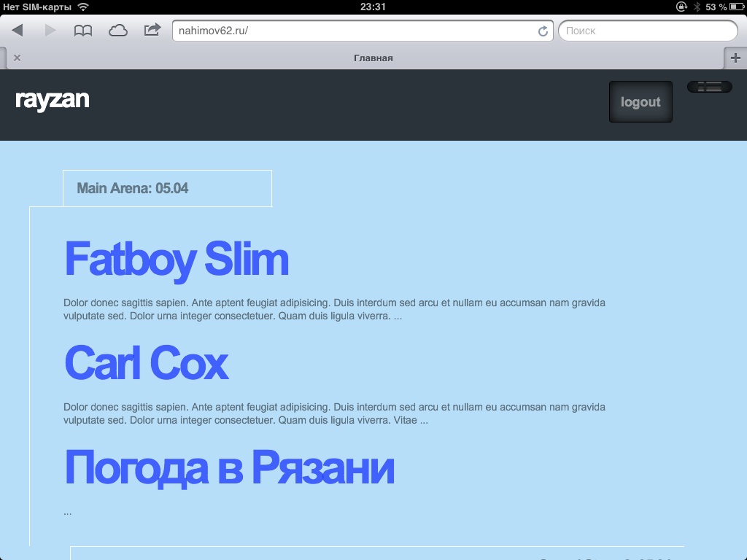The width and height of the screenshot is (747, 560).
Task: Select the Главная browser tab
Action: point(373,58)
